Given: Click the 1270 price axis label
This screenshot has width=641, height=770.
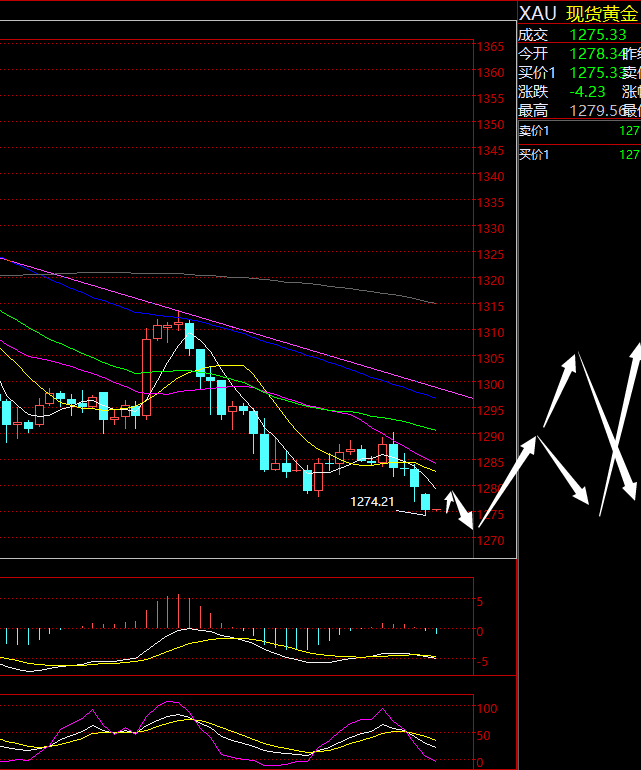Looking at the screenshot, I should (490, 540).
